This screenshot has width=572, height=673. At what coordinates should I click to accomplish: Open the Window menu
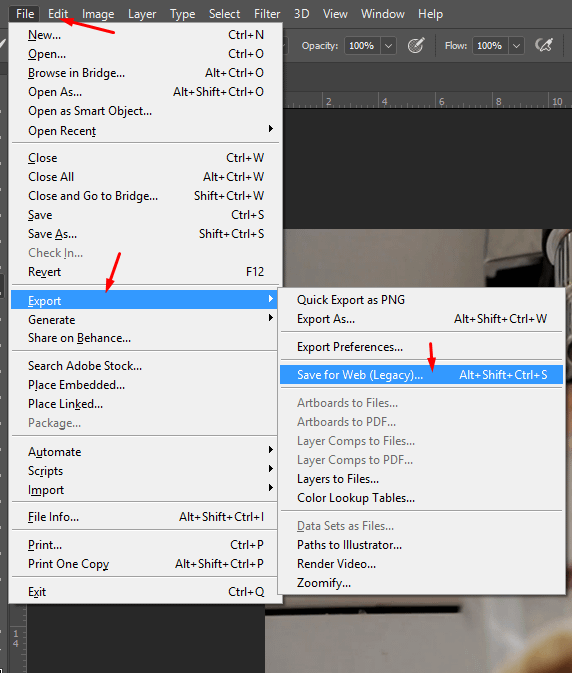click(x=382, y=14)
